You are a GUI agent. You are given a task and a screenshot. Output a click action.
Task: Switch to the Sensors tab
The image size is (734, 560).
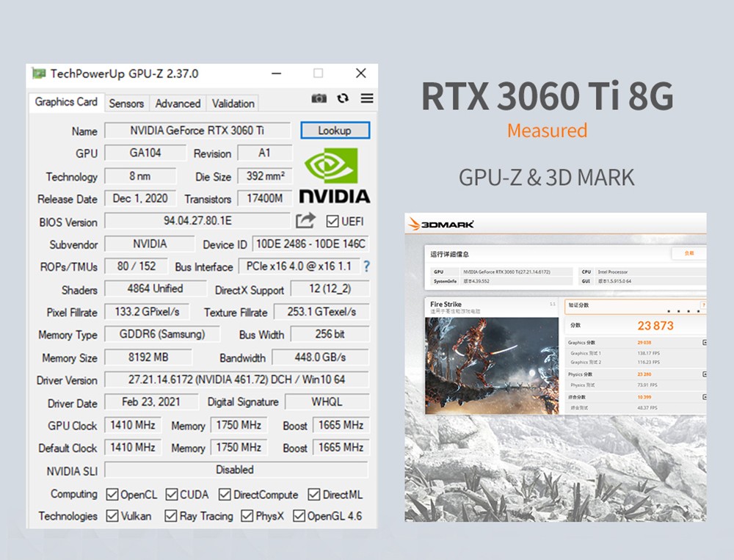pos(126,103)
